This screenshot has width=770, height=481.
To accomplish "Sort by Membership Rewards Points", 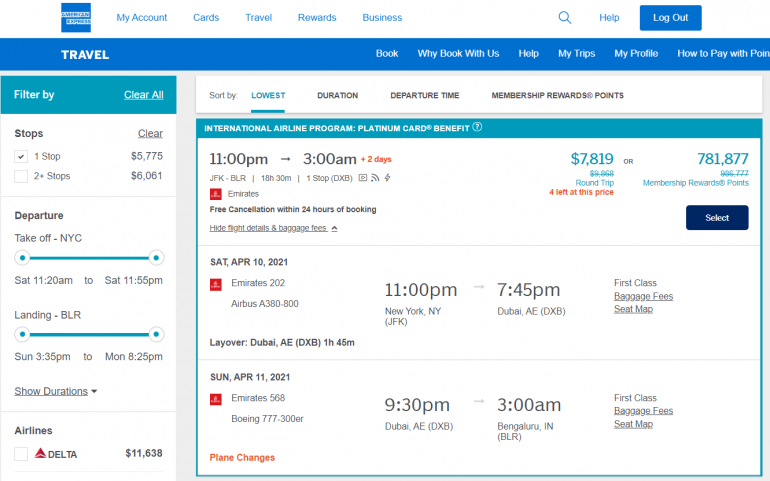I will (x=557, y=96).
